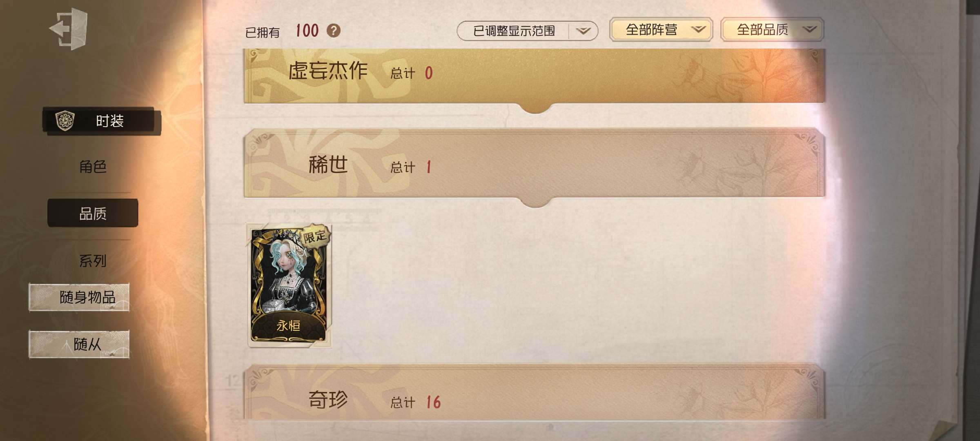Open the 随从 category
This screenshot has height=441, width=980.
tap(79, 344)
